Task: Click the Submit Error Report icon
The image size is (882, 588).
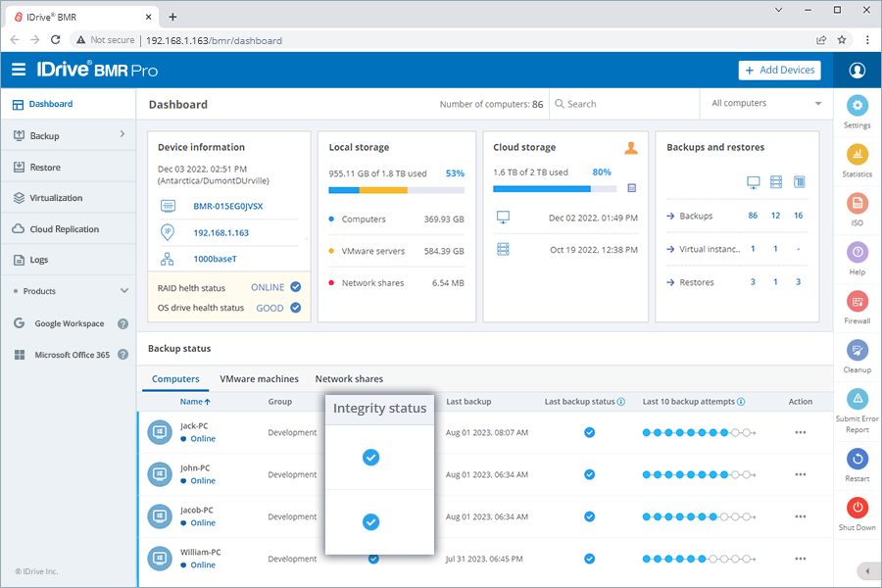Action: 857,399
